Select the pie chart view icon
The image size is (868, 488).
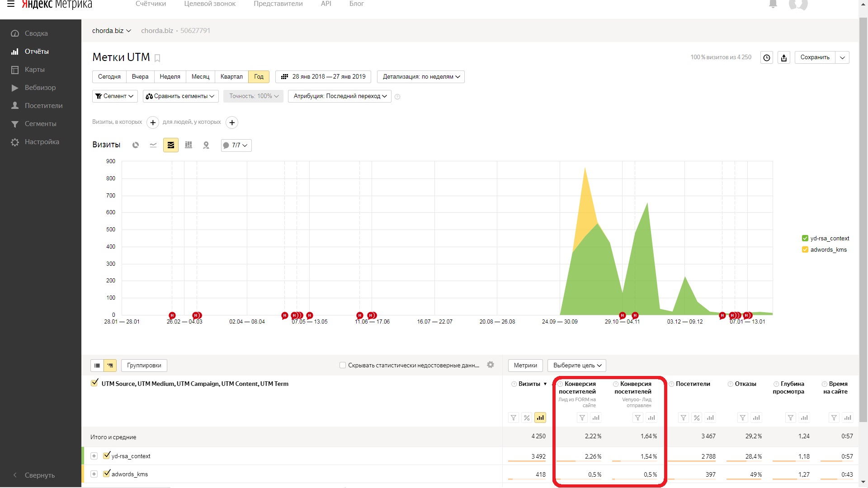click(x=135, y=145)
